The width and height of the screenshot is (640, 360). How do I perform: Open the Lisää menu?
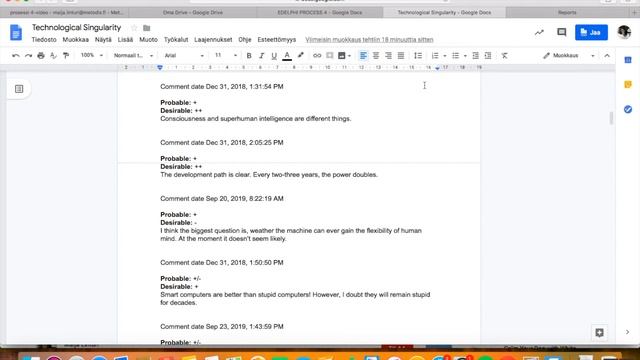pyautogui.click(x=125, y=40)
